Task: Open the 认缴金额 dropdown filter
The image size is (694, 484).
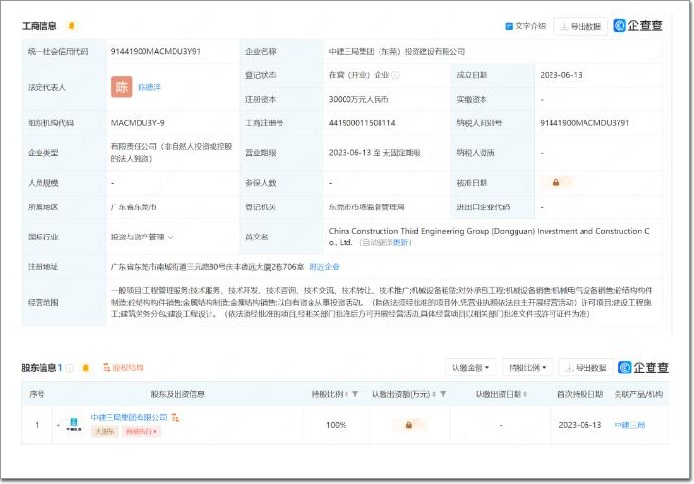Action: point(470,367)
